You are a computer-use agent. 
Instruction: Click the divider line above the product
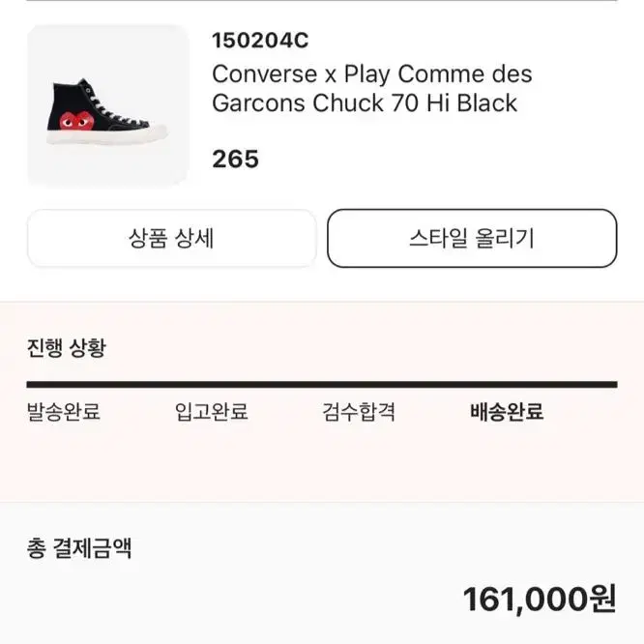tap(322, 0)
